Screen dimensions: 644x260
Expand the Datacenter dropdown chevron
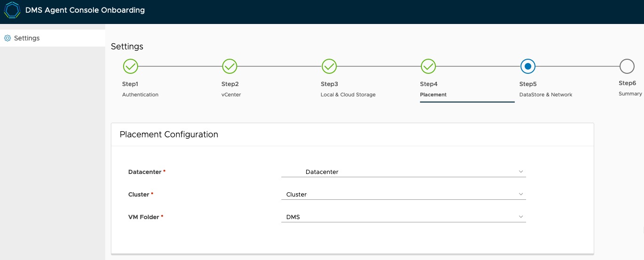click(x=521, y=172)
